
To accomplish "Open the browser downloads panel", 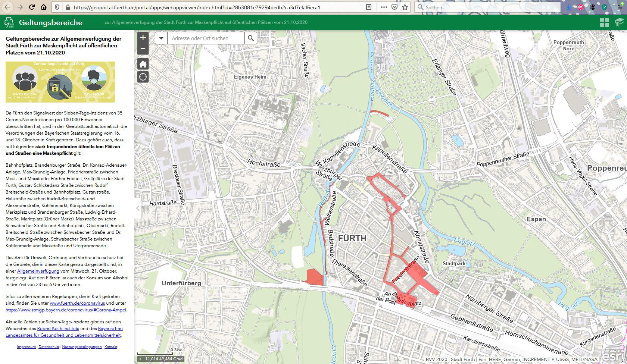I will 568,7.
